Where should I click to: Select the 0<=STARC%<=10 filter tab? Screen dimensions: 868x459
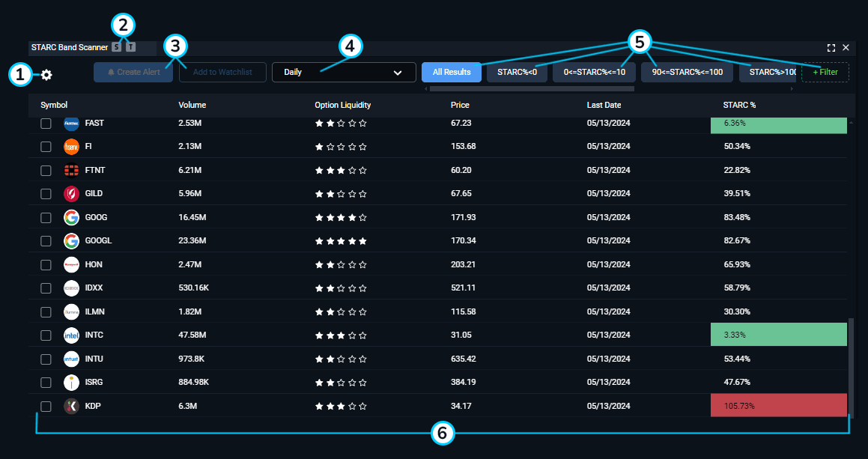pos(594,72)
